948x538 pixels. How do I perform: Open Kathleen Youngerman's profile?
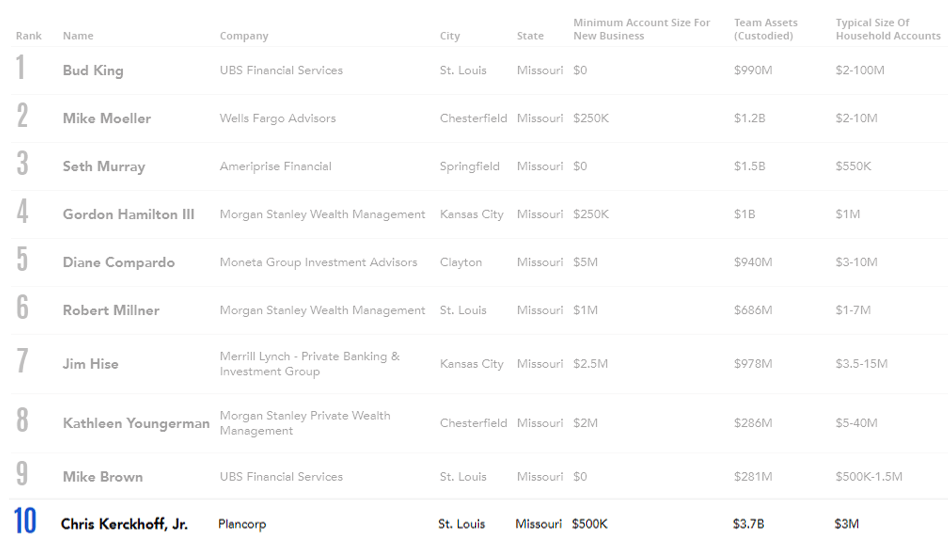pyautogui.click(x=136, y=423)
